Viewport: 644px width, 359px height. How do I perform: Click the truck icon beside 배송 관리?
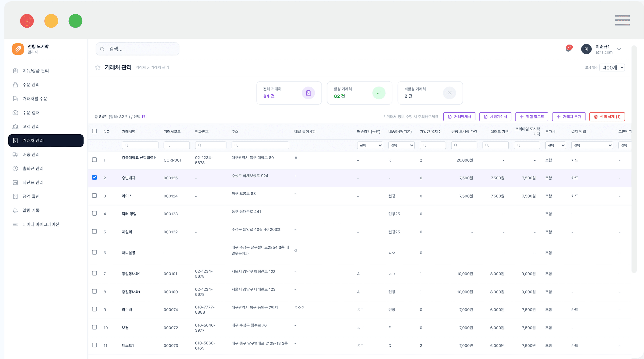coord(15,154)
